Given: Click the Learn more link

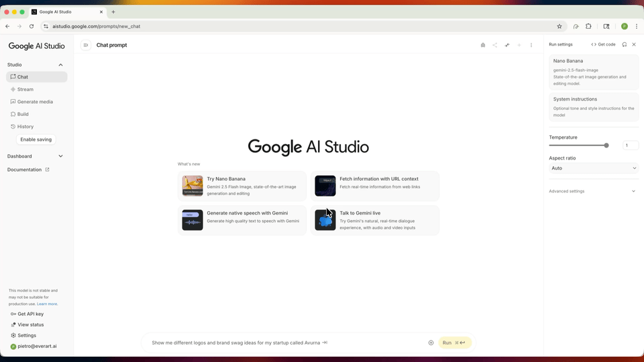Looking at the screenshot, I should coord(47,304).
